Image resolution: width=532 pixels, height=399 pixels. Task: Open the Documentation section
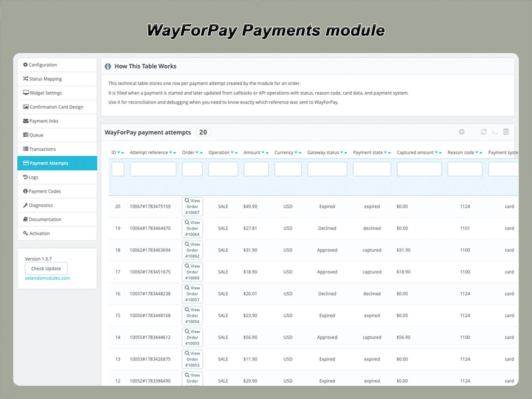[57, 219]
